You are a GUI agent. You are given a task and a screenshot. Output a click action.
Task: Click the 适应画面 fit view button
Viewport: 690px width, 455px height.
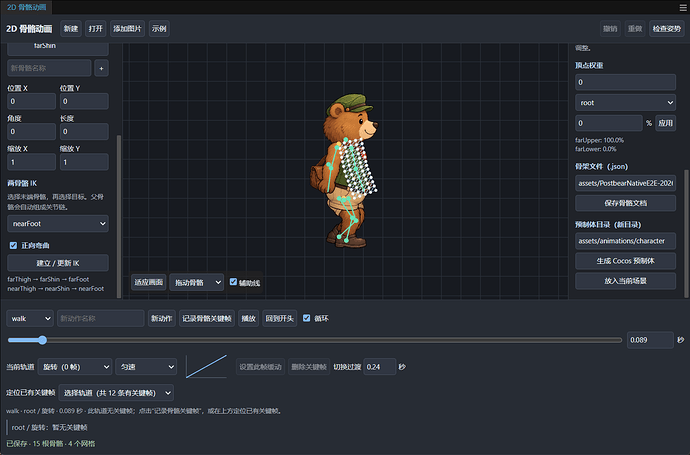(x=149, y=283)
